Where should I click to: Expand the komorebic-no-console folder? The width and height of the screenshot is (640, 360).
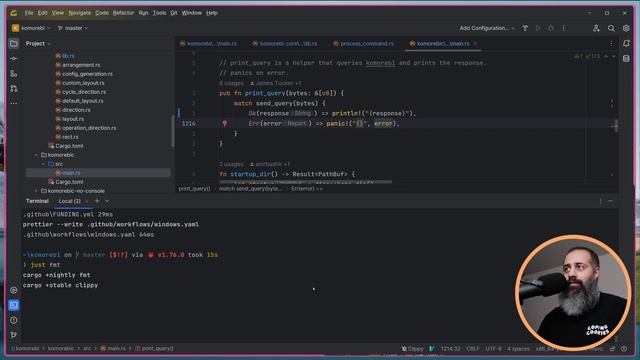coord(36,191)
